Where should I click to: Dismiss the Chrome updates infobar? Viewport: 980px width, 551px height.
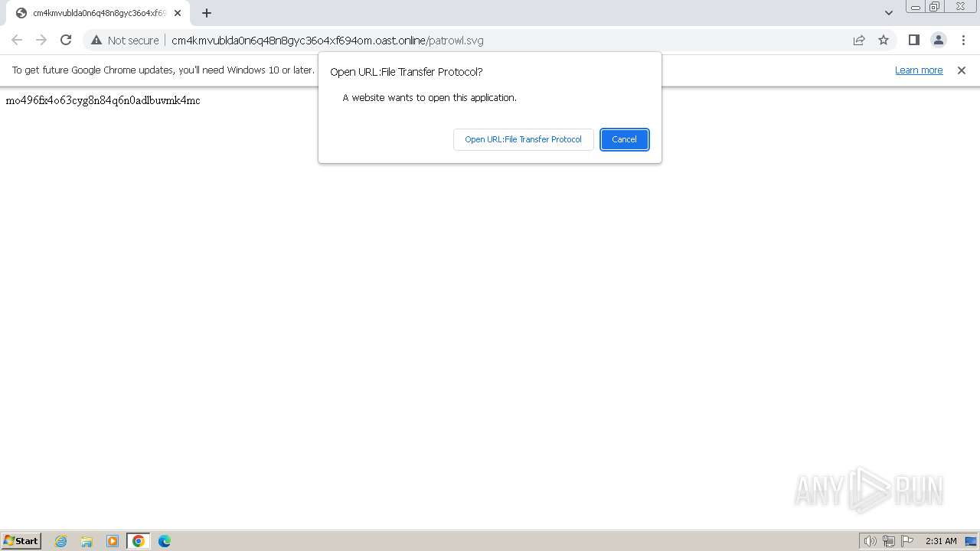coord(962,70)
